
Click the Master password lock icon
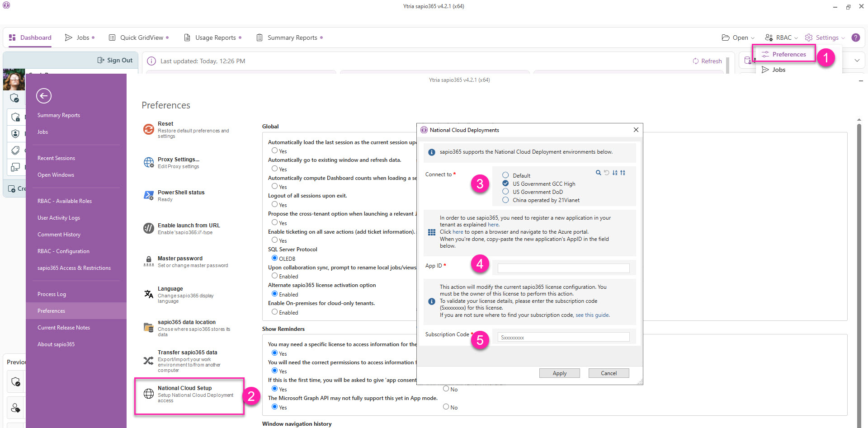[149, 261]
